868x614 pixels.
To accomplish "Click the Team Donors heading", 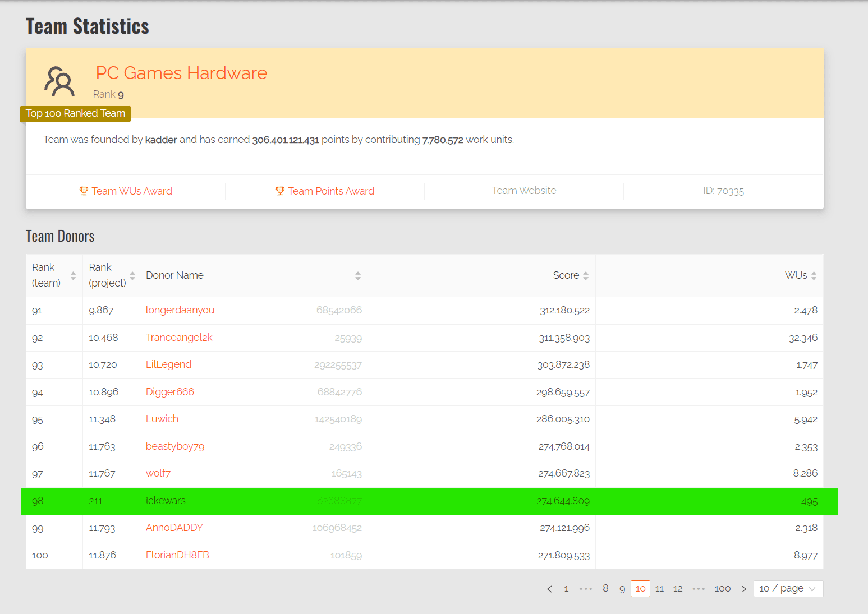I will coord(60,236).
